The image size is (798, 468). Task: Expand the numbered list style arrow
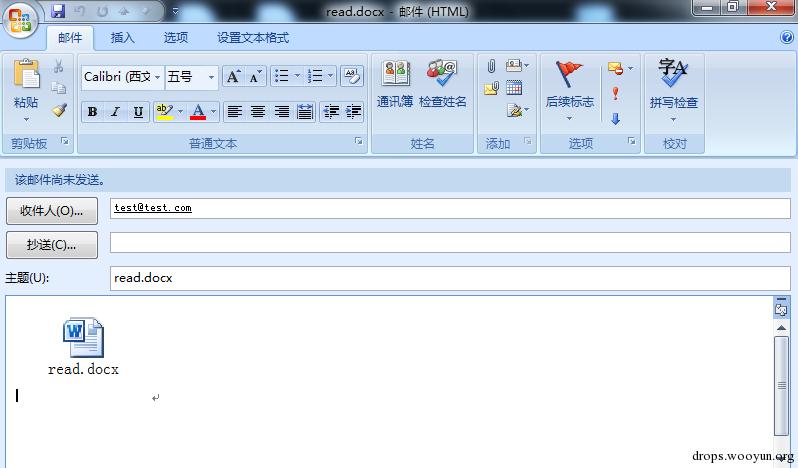(x=330, y=77)
